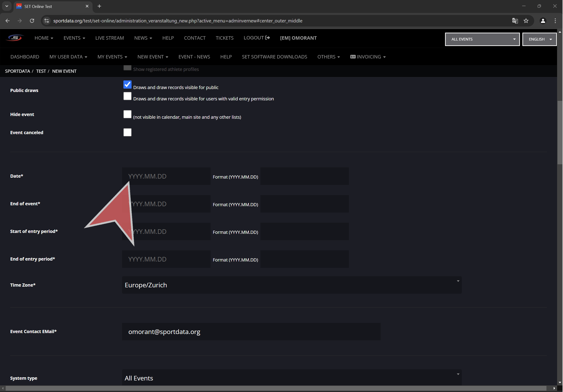Viewport: 563px width, 392px height.
Task: Tick the Event canceled checkbox
Action: 127,132
